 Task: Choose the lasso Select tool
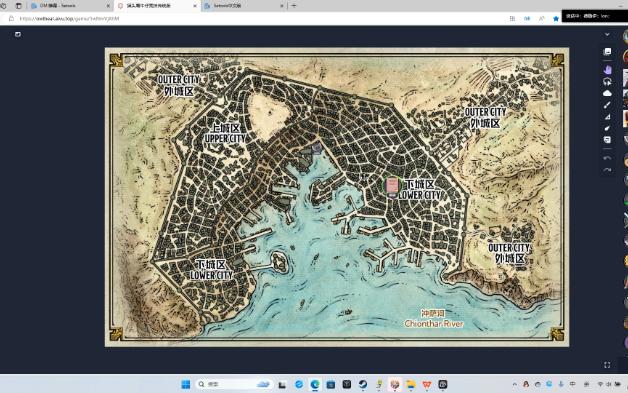607,81
